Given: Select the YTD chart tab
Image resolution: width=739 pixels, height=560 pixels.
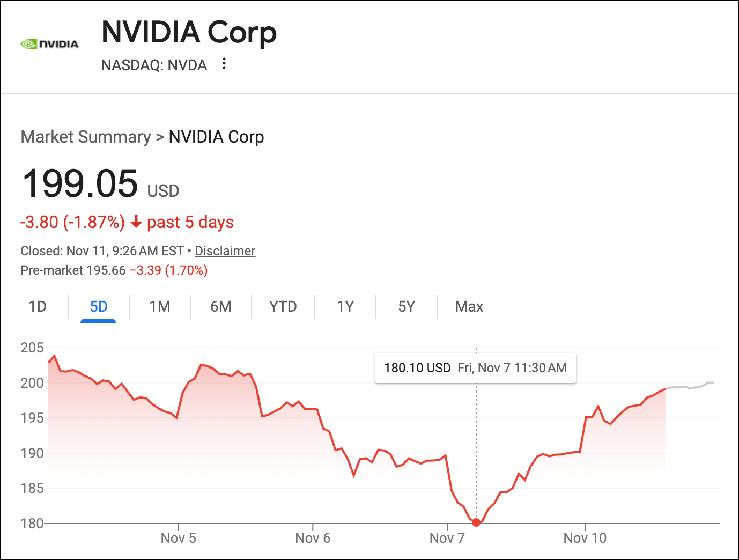Looking at the screenshot, I should pos(283,306).
